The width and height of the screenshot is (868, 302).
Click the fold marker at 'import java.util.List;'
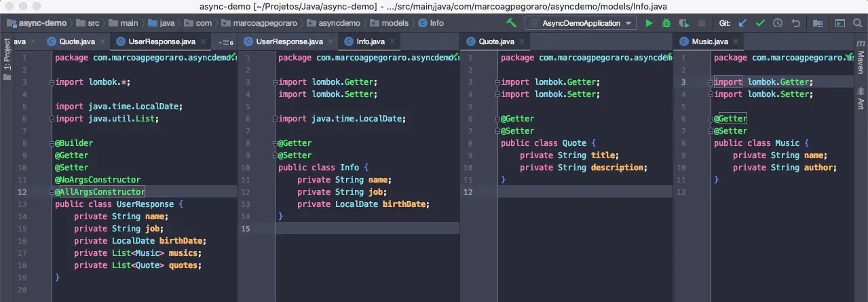point(52,119)
